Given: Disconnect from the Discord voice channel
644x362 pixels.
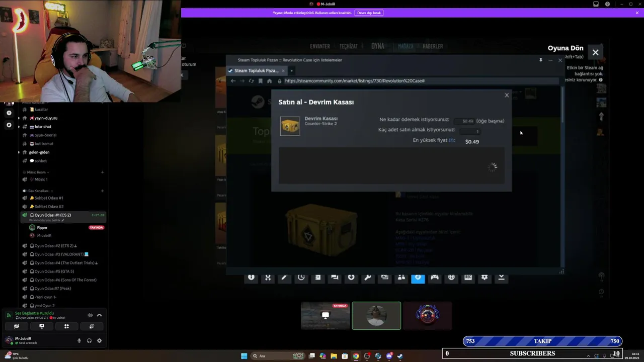Looking at the screenshot, I should (x=99, y=315).
